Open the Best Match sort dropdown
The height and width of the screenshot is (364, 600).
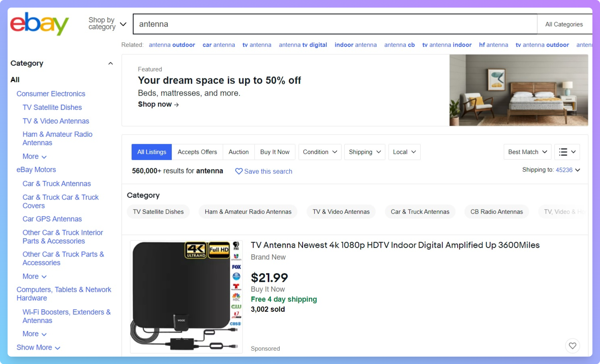click(527, 152)
